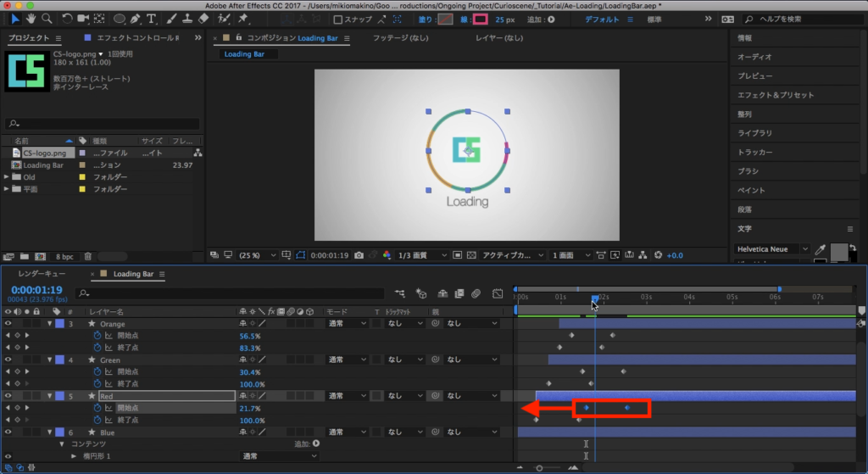868x474 pixels.
Task: Click the stroke color swatch beside 線
Action: 481,19
